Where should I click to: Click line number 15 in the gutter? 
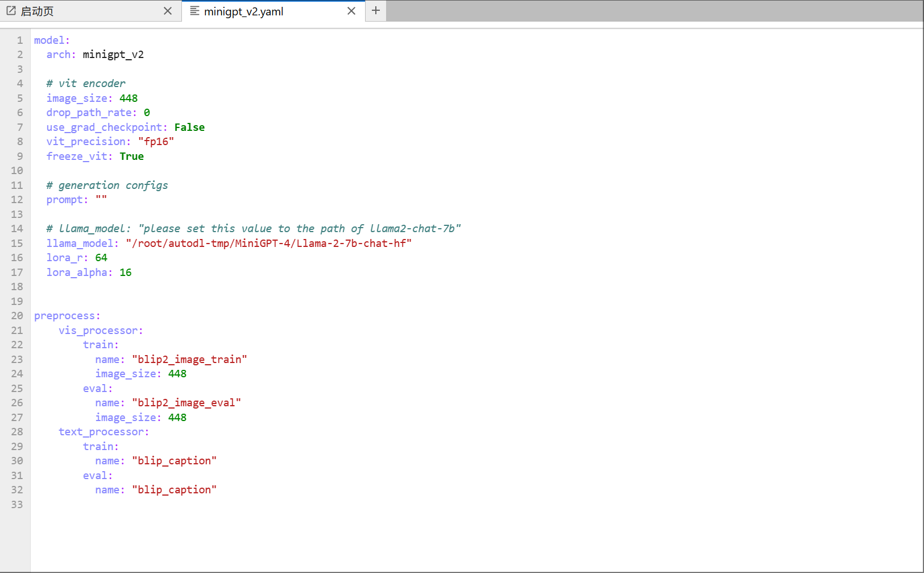click(x=17, y=244)
